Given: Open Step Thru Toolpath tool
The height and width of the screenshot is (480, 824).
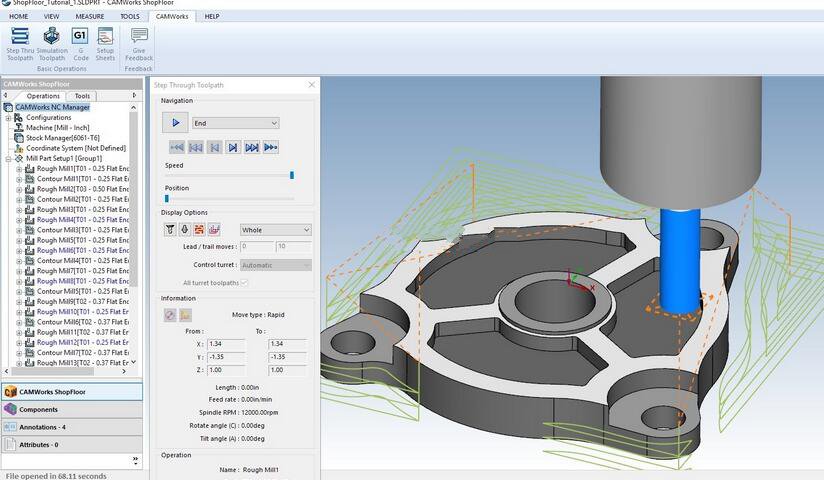Looking at the screenshot, I should point(20,44).
